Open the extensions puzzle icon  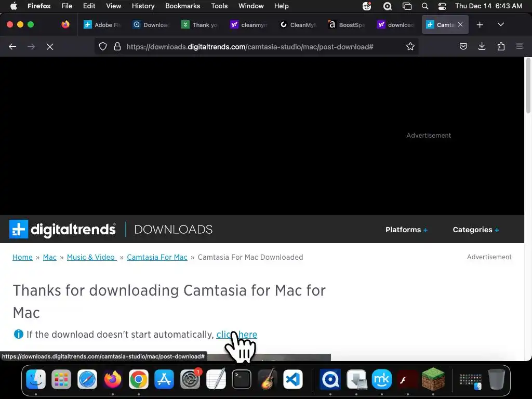501,46
